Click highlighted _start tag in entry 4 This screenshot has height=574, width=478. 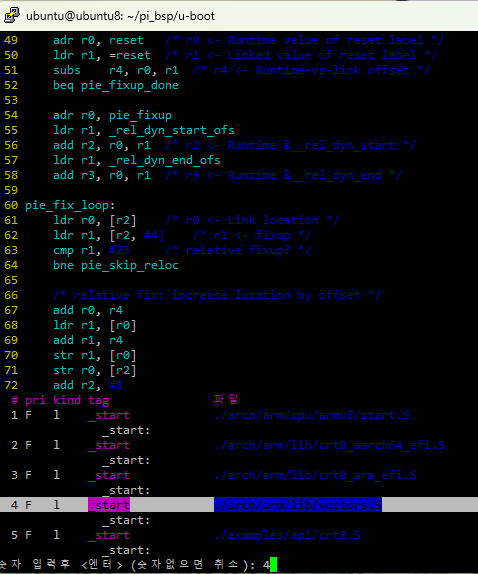pyautogui.click(x=109, y=505)
